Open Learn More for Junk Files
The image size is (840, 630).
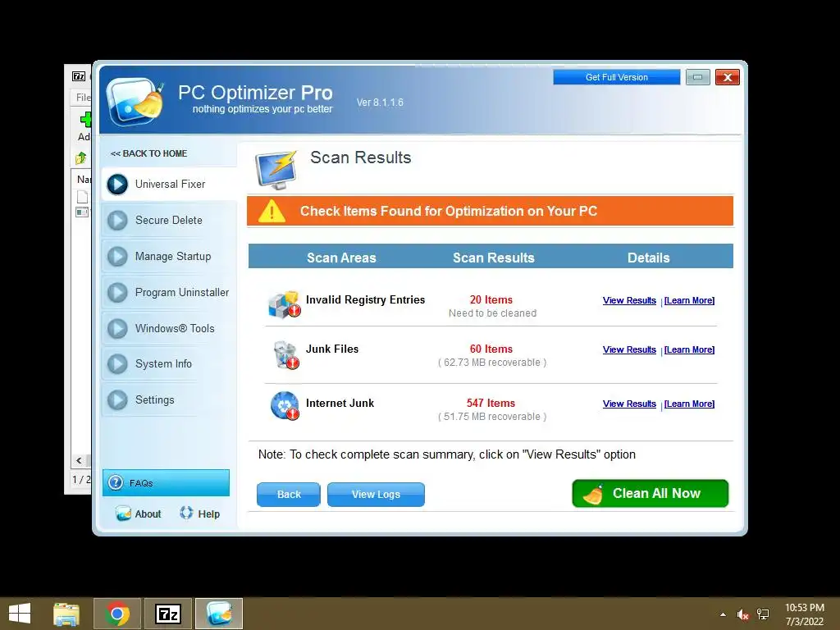pos(689,349)
